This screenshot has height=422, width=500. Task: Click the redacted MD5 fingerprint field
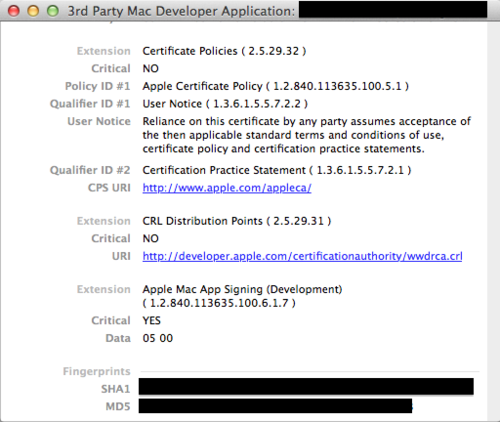(x=275, y=406)
